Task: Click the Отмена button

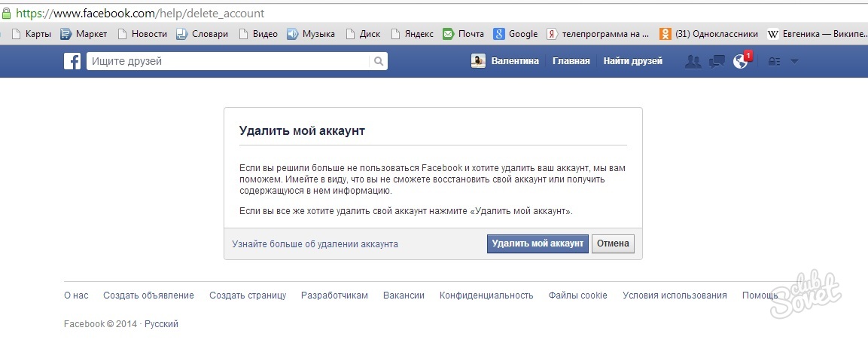Action: pyautogui.click(x=614, y=243)
